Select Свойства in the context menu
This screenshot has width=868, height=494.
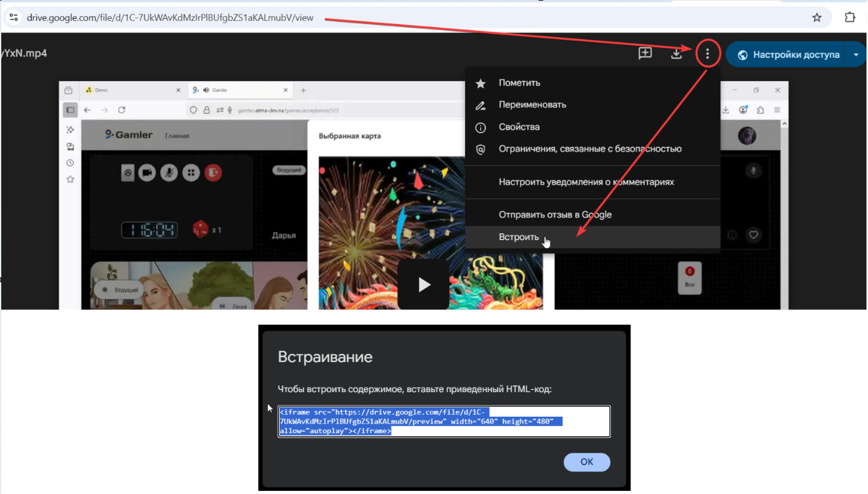pyautogui.click(x=519, y=127)
